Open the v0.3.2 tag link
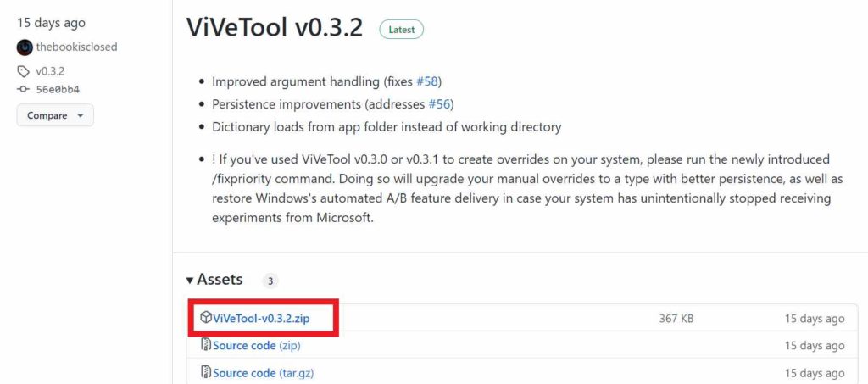The image size is (868, 384). 50,71
